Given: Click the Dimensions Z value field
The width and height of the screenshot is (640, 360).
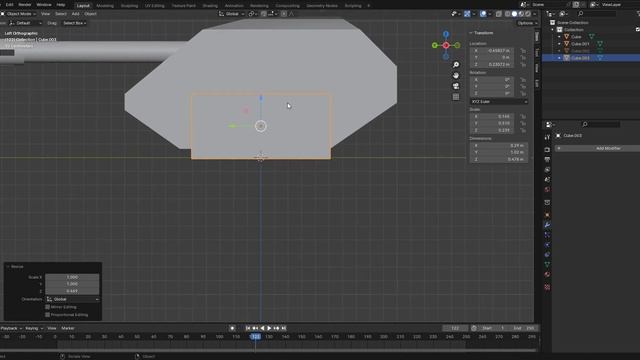Looking at the screenshot, I should pyautogui.click(x=499, y=159).
